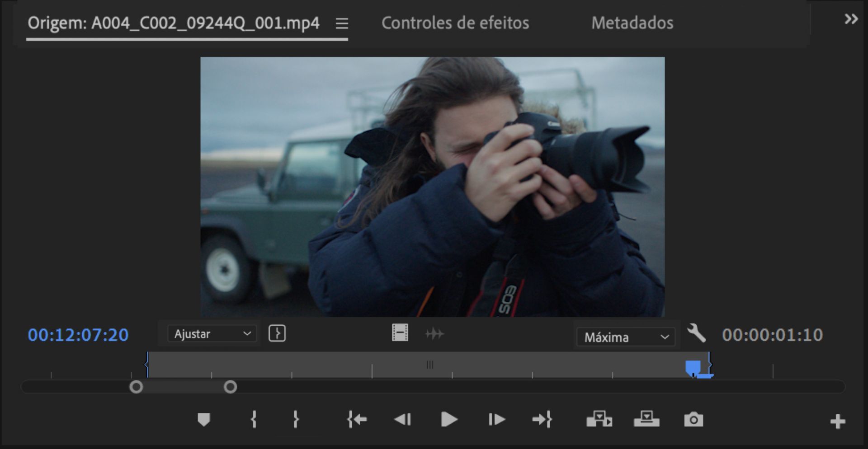Open the Ajustar zoom level dropdown
The image size is (868, 449).
tap(210, 334)
